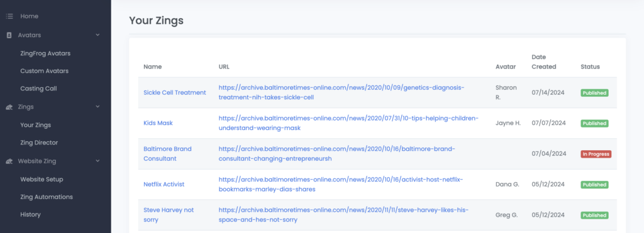644x233 pixels.
Task: Collapse the Website Zing section chevron
Action: (x=97, y=161)
